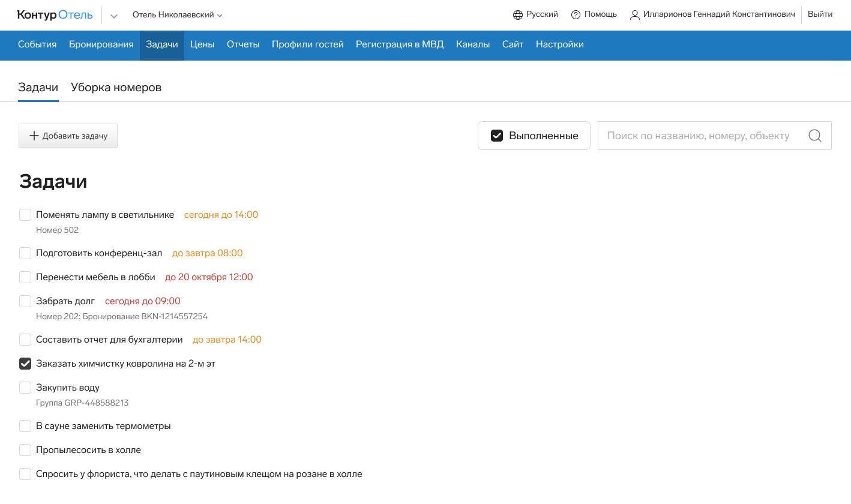Open task Подготовить конференц-зал
The height and width of the screenshot is (504, 851).
point(99,253)
